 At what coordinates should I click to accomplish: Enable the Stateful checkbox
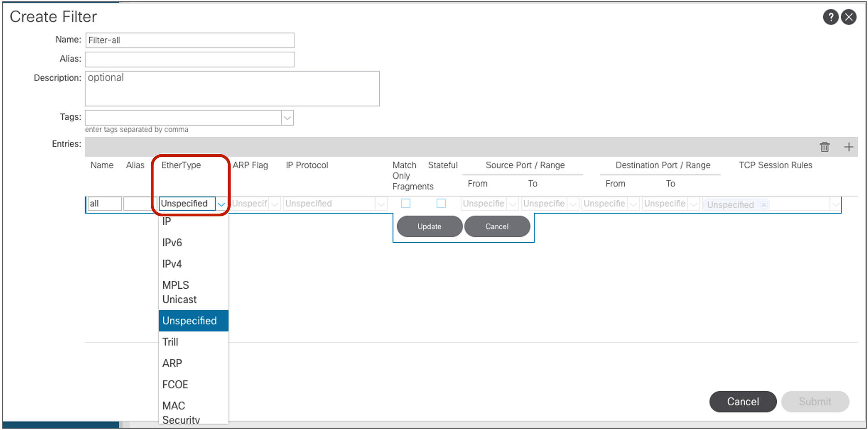441,203
